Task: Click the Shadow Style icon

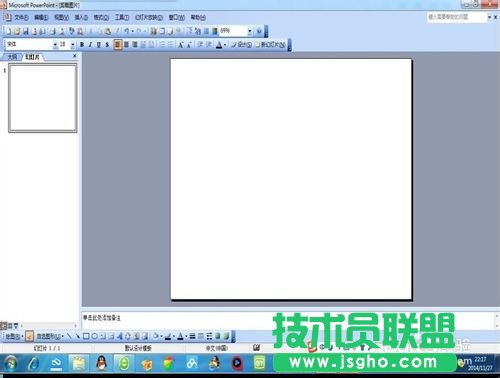Action: (218, 336)
